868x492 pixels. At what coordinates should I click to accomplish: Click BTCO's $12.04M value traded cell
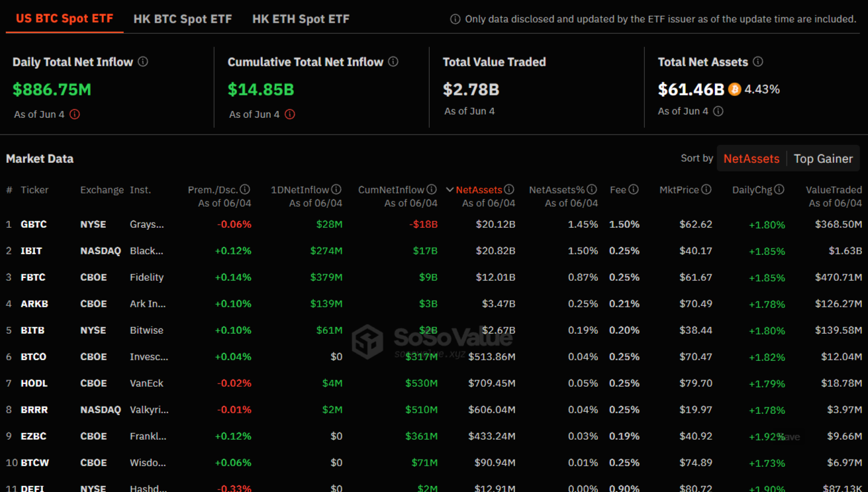(x=842, y=357)
